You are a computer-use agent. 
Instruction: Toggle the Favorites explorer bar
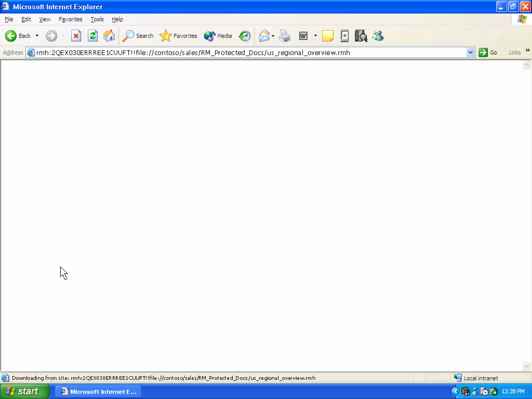[178, 36]
